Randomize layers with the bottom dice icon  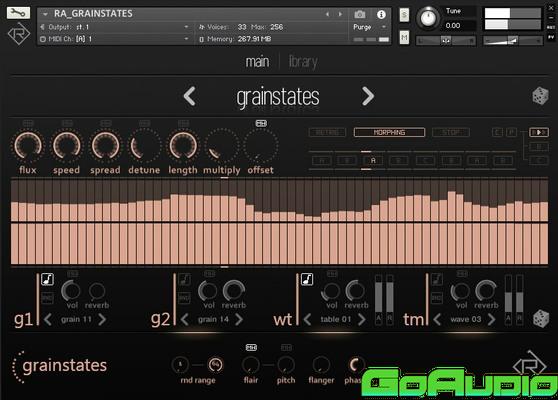pyautogui.click(x=541, y=319)
